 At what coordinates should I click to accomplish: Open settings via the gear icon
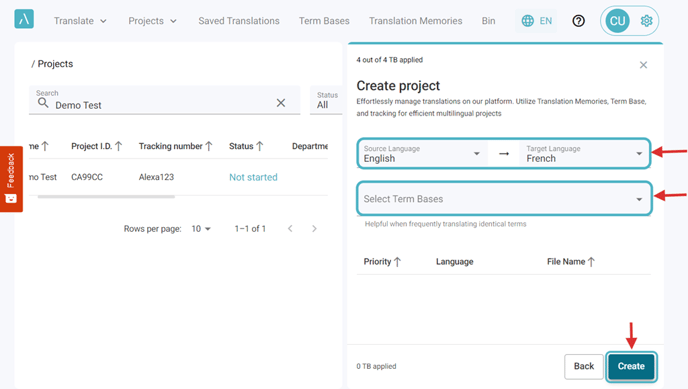pos(646,21)
